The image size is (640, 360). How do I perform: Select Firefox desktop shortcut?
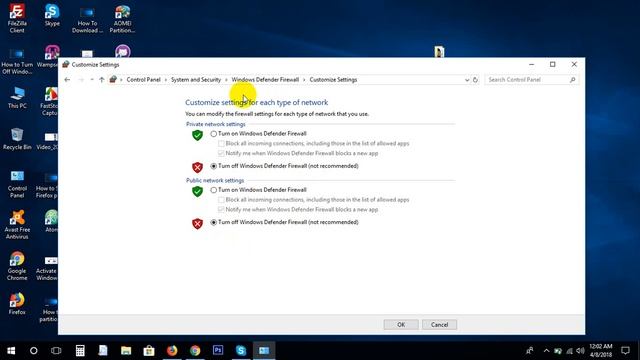click(x=17, y=304)
